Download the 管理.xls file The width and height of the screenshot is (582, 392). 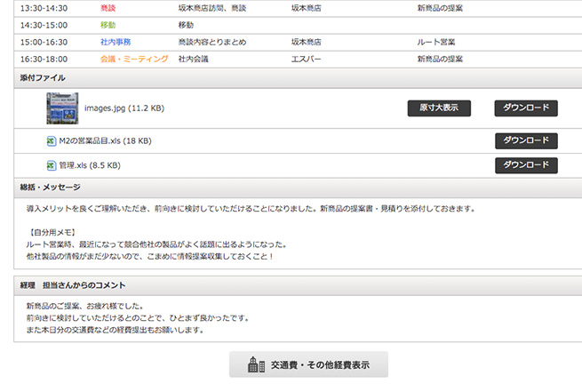(x=526, y=165)
